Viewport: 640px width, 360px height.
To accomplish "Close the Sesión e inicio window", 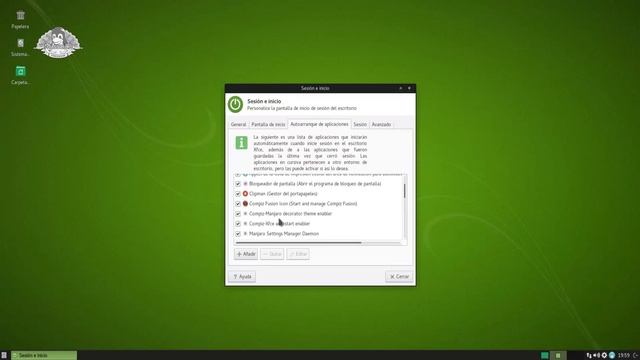I will [x=409, y=88].
